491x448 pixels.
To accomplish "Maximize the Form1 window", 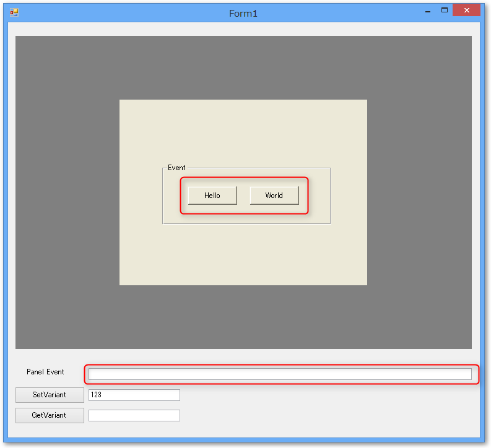I will 444,11.
